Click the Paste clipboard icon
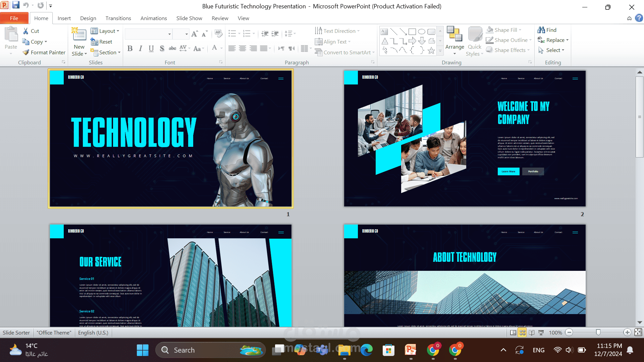 tap(11, 35)
